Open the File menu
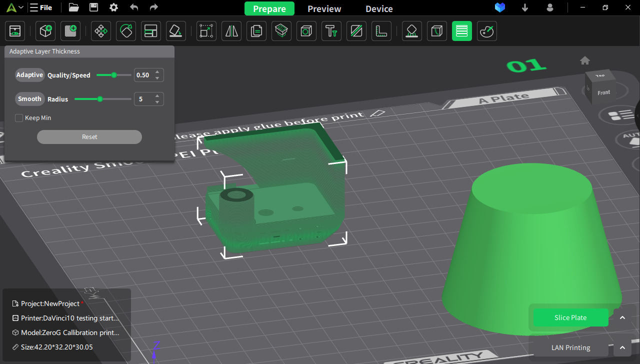The width and height of the screenshot is (640, 364). 41,7
